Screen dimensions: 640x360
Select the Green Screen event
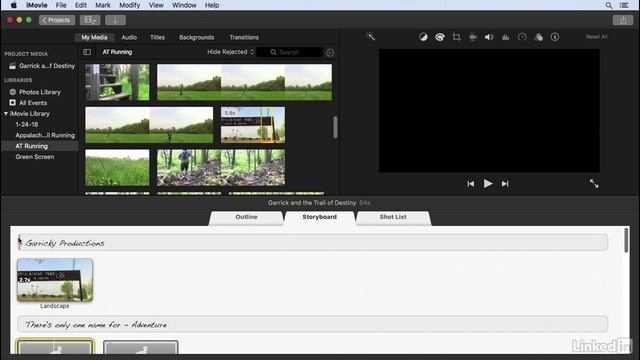(x=35, y=157)
